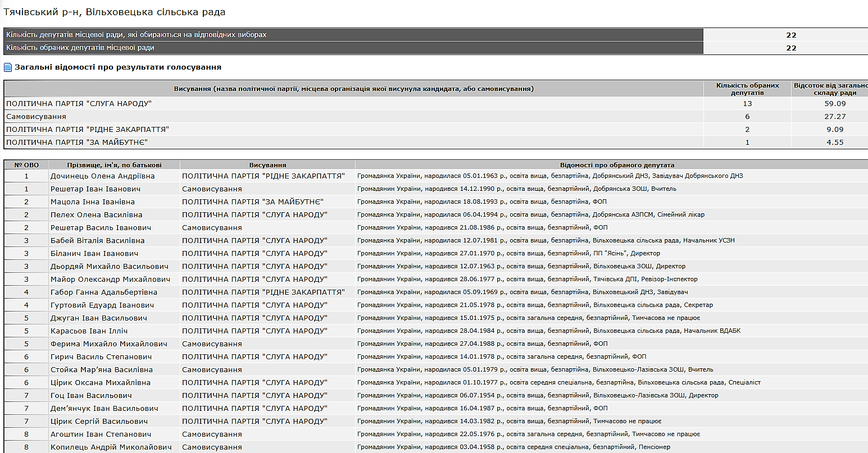Select summary row ПОЛІТИЧНА ПАРТІЯ "ЗА МАЙБУТНЄ"
Viewport: 868px width, 453px height.
point(435,143)
